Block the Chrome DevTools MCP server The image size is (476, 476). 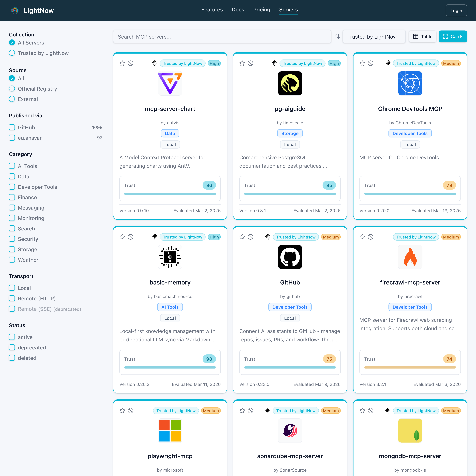pyautogui.click(x=371, y=63)
